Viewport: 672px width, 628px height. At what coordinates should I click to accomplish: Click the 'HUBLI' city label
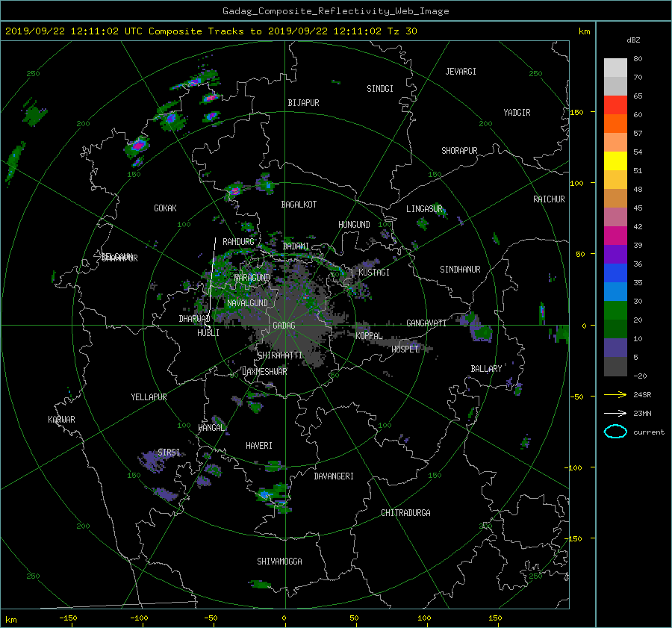point(208,333)
